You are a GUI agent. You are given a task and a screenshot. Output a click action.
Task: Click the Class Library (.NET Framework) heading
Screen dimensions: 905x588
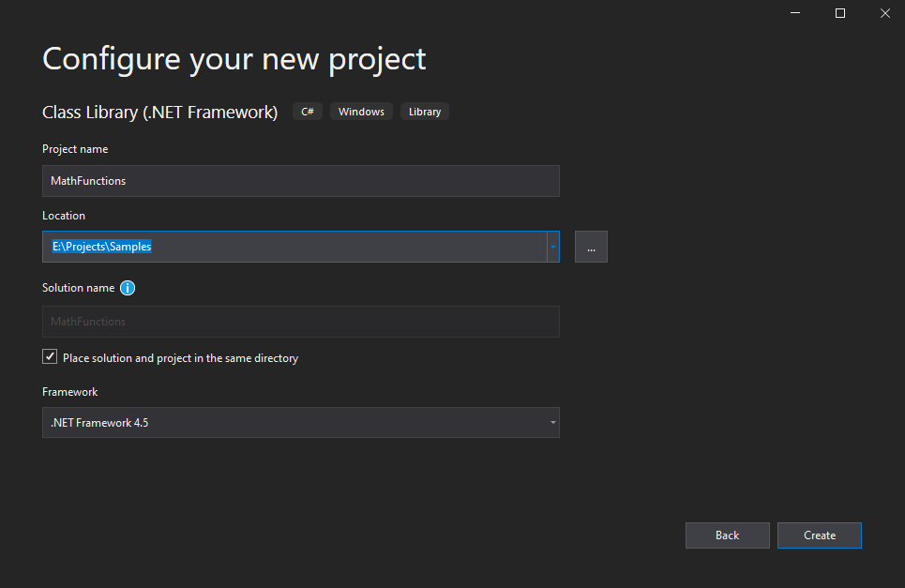pyautogui.click(x=159, y=112)
